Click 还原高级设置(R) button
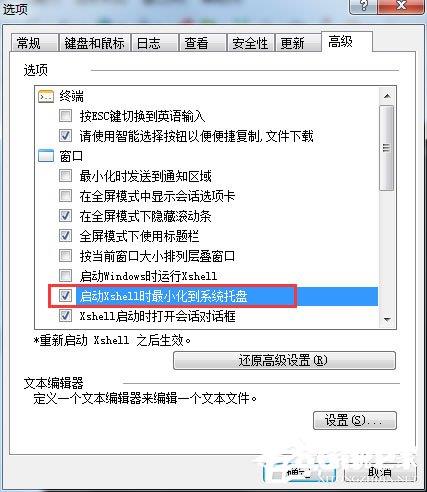Screen dimensions: 427x492 [284, 360]
